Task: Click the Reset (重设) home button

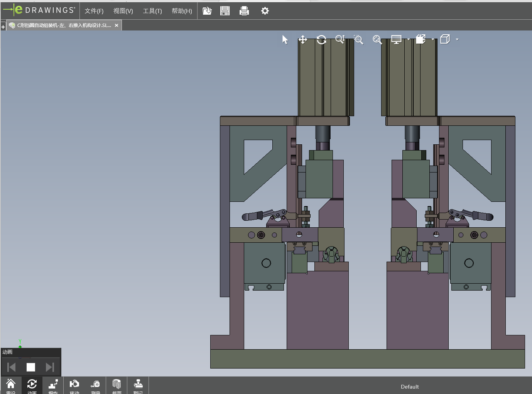Action: point(11,385)
